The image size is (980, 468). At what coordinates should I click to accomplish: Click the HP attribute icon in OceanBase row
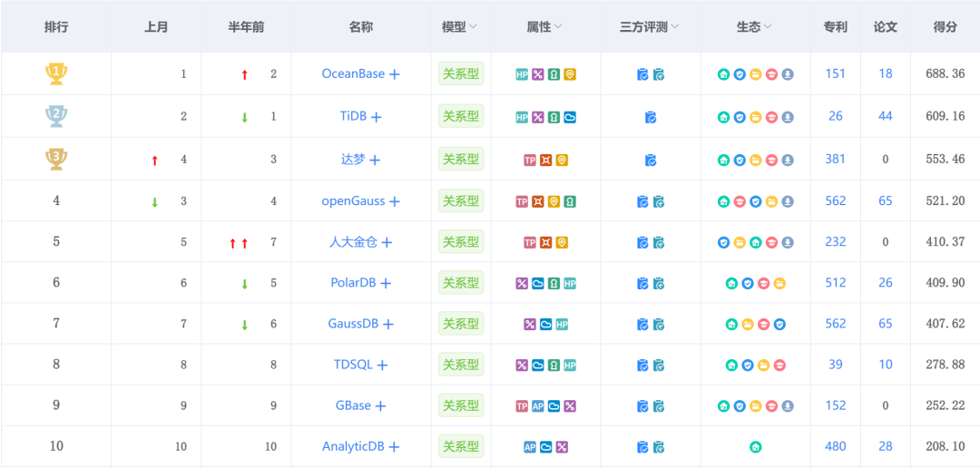[x=522, y=74]
